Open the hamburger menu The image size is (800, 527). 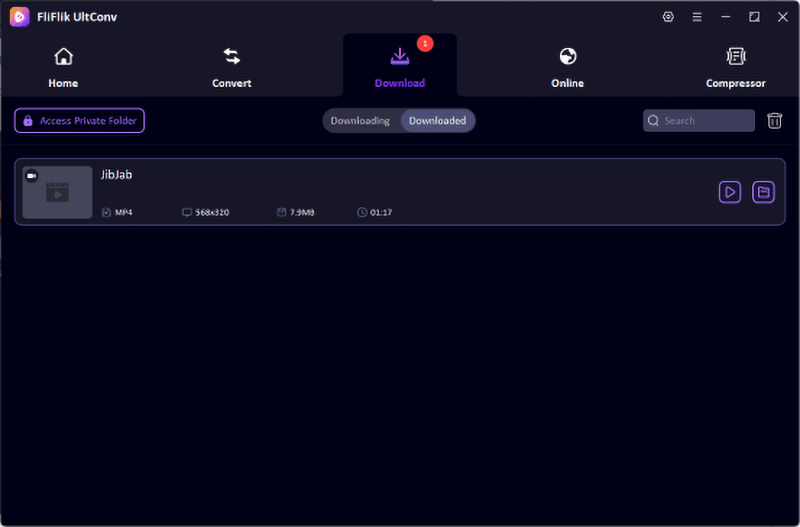coord(697,17)
